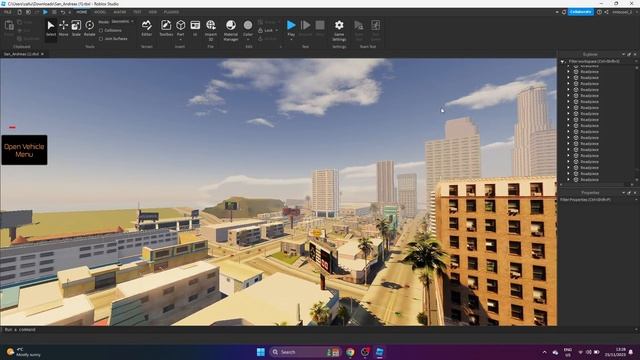This screenshot has width=640, height=360.
Task: Open the UI insert tool
Action: coord(195,28)
